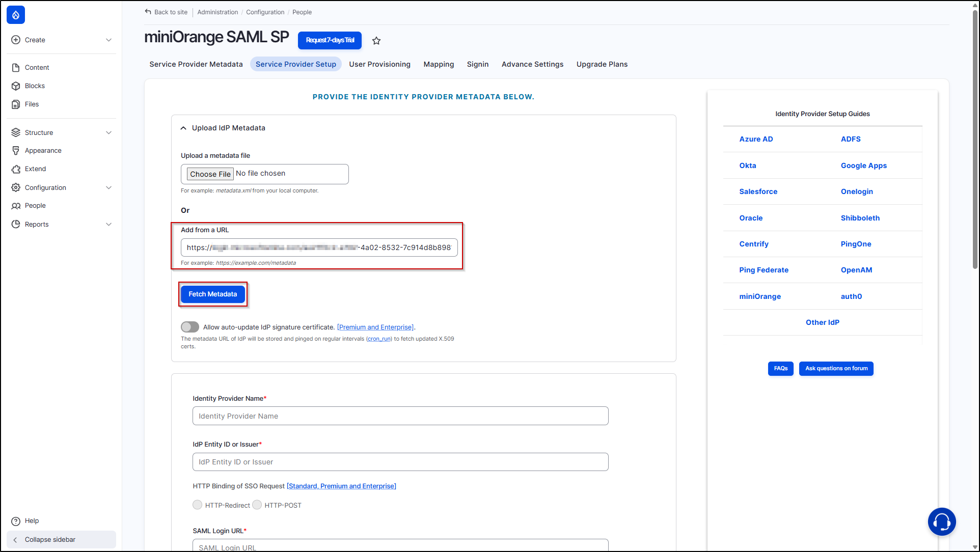
Task: Open the Azure AD setup guide
Action: (x=756, y=139)
